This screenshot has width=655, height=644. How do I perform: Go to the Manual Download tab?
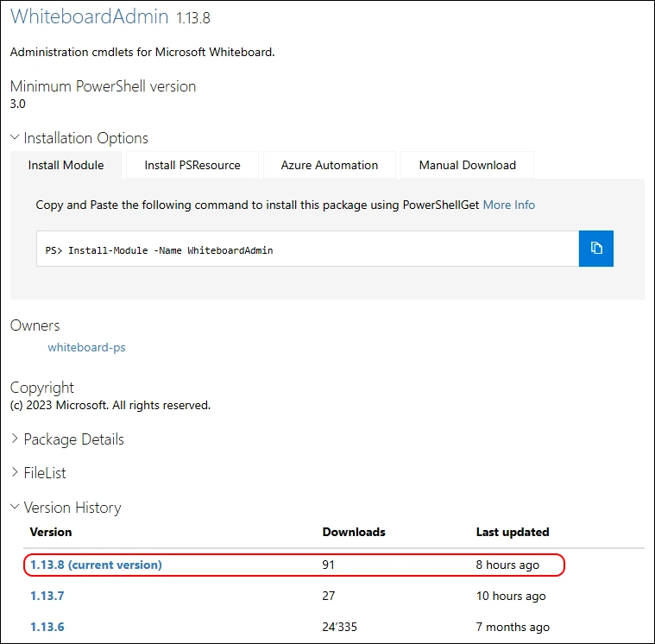click(x=467, y=165)
